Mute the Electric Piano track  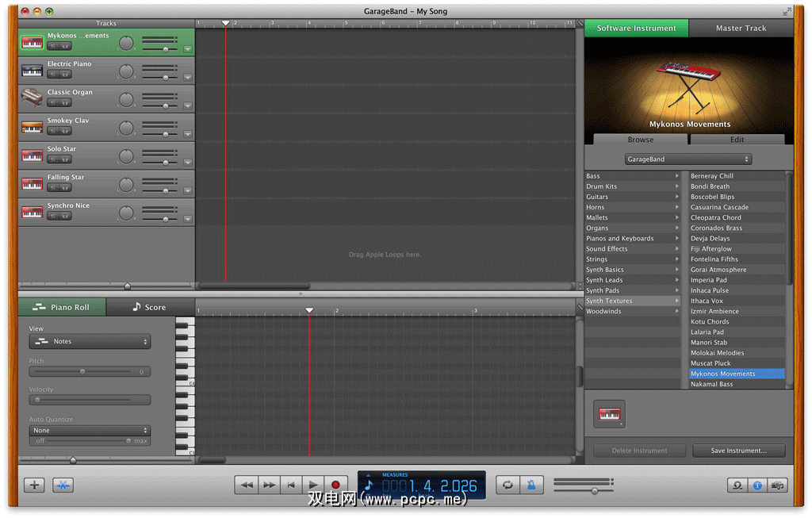tap(54, 74)
